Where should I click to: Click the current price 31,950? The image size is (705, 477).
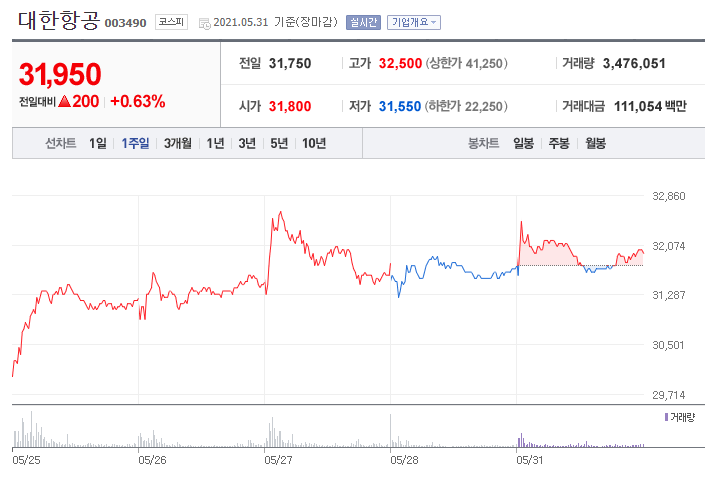coord(60,74)
